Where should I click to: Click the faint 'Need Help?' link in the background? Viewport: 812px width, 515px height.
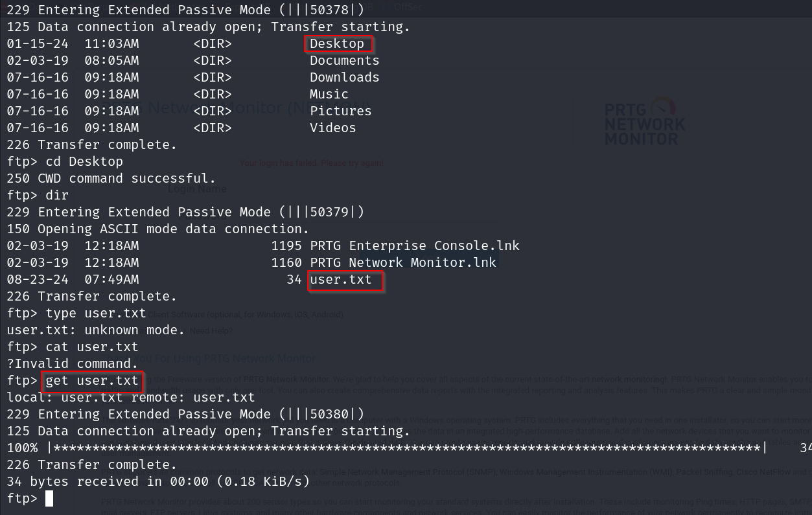click(211, 330)
